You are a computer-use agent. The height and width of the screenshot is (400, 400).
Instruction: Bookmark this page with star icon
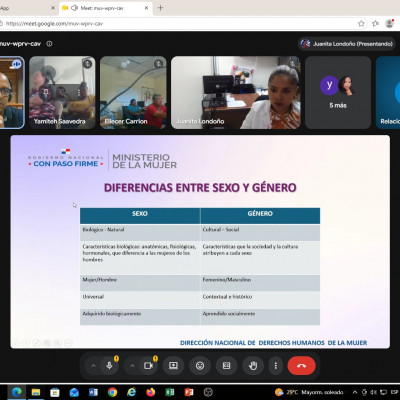tap(361, 23)
